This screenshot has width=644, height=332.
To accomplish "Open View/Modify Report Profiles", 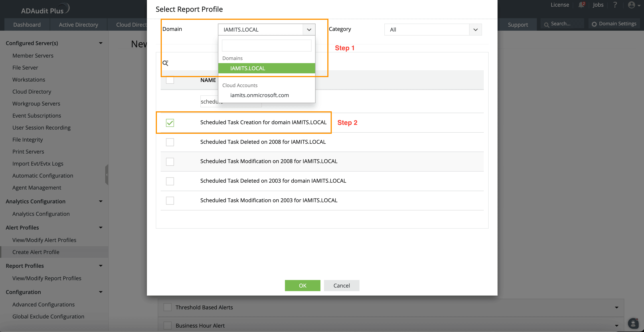I will (x=47, y=278).
